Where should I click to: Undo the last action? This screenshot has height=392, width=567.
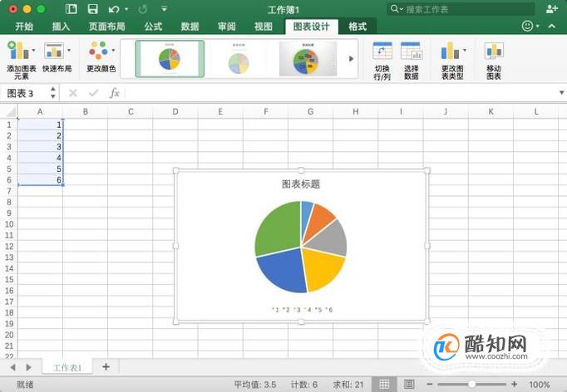coord(114,9)
